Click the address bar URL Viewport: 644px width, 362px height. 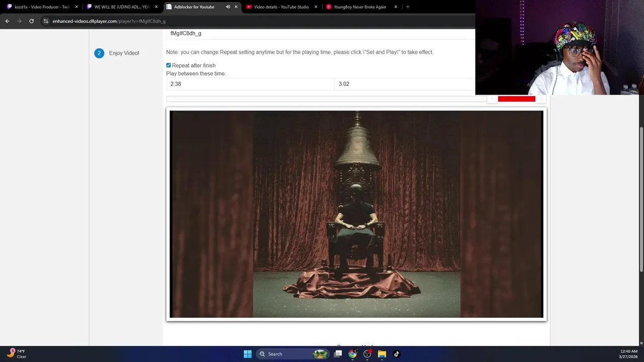109,21
